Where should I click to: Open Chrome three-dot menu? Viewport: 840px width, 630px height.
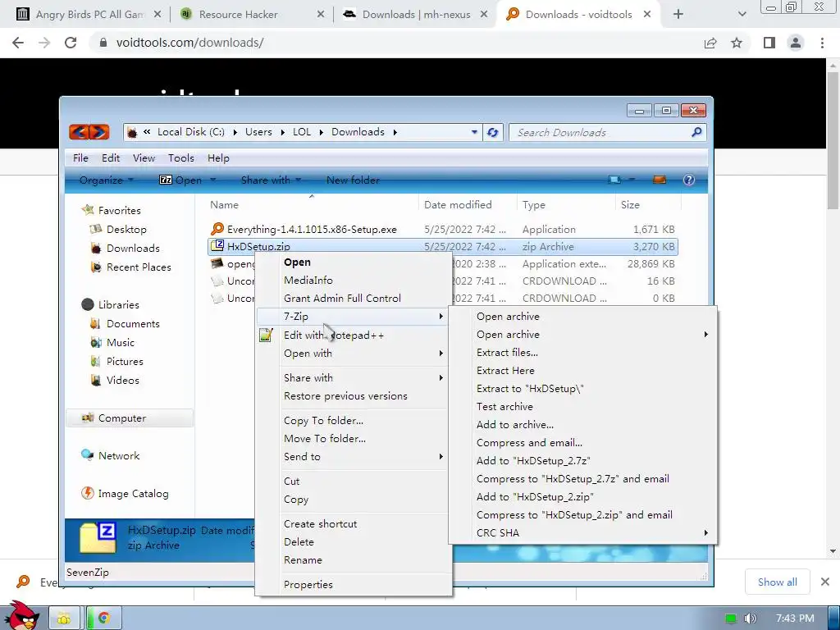[822, 43]
